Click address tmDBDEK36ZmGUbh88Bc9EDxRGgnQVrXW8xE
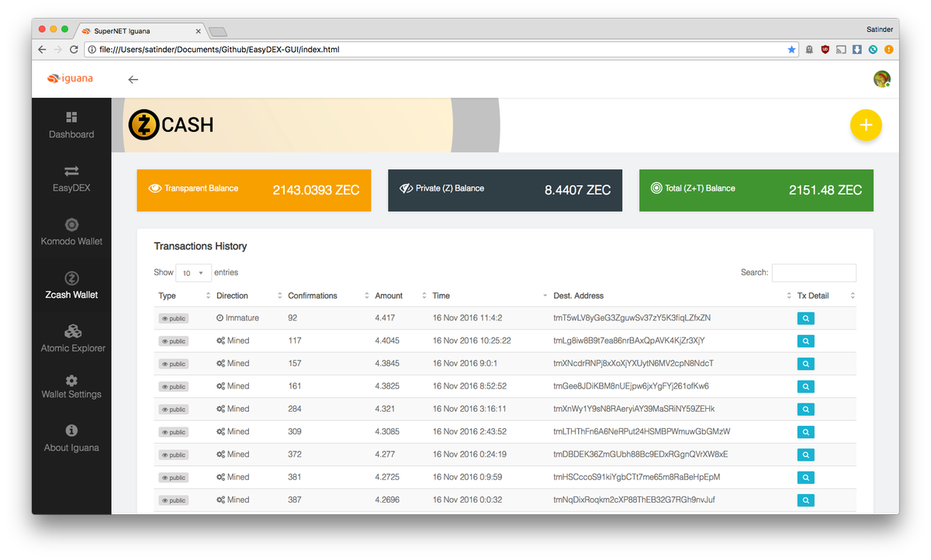 coord(640,455)
